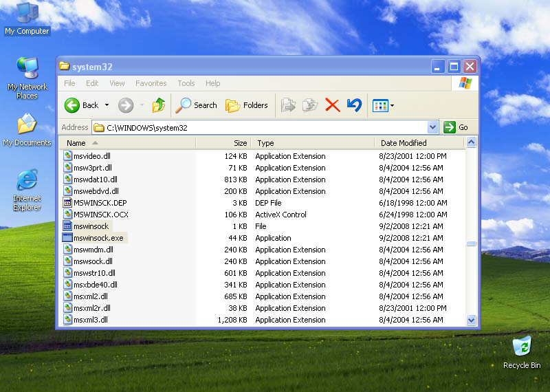The image size is (550, 392).
Task: Select the mswinsock file icon
Action: (67, 226)
